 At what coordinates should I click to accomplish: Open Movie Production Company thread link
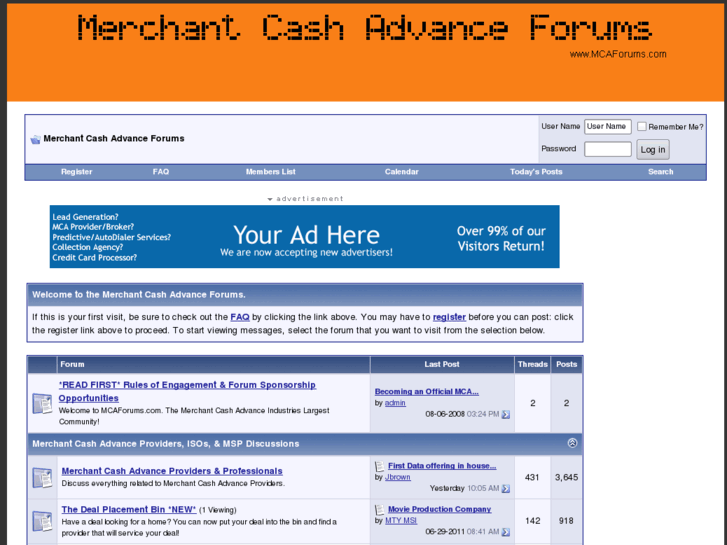tap(440, 509)
